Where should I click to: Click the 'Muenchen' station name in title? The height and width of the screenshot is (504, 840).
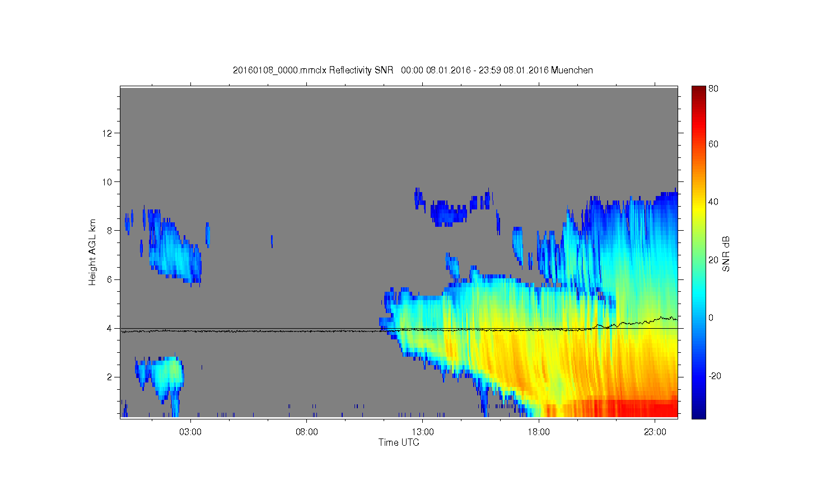point(572,70)
